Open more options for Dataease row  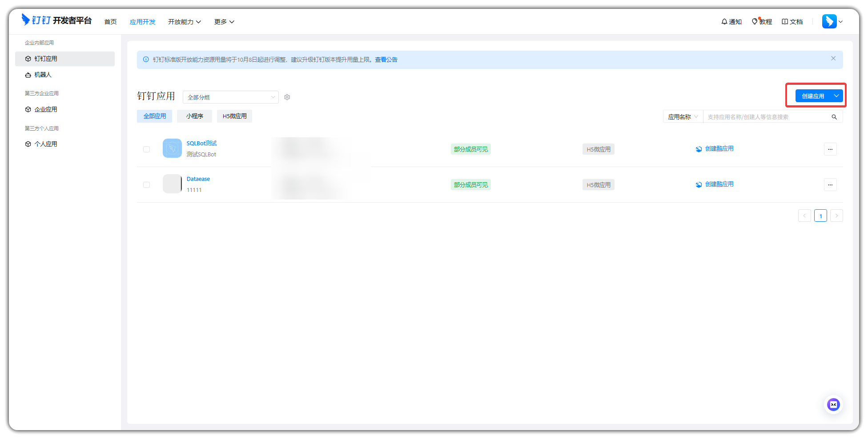pos(830,185)
